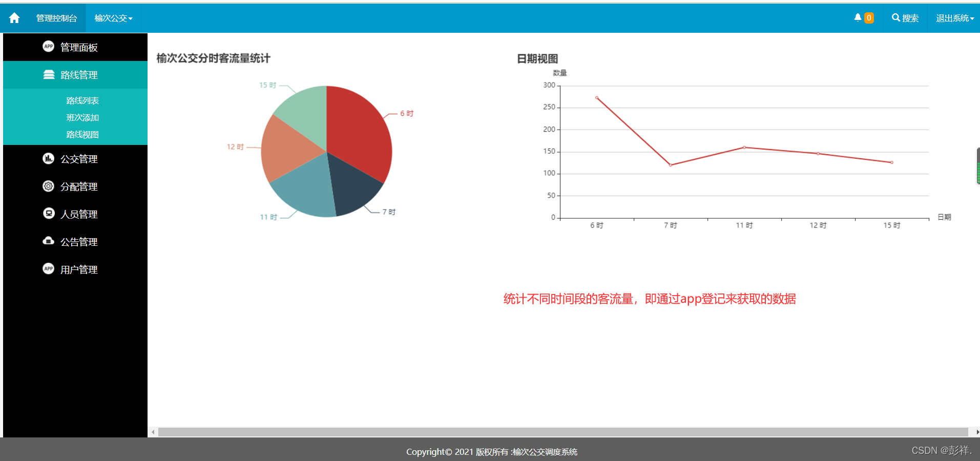This screenshot has width=980, height=461.
Task: Click the 15 时 pie label
Action: 267,85
